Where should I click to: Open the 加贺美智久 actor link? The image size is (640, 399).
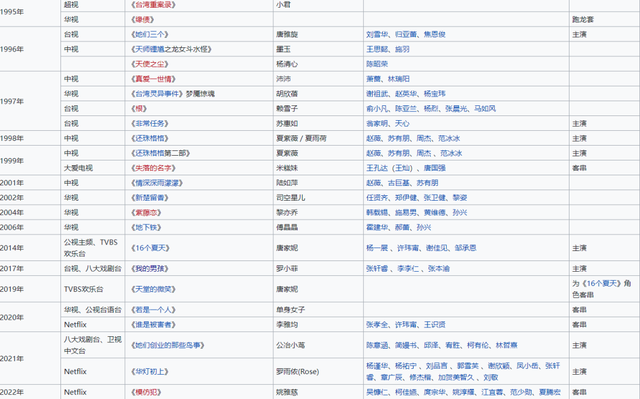[456, 377]
